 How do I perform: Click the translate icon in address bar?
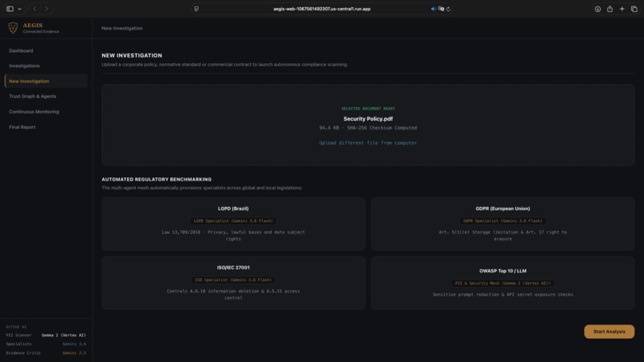pos(441,9)
